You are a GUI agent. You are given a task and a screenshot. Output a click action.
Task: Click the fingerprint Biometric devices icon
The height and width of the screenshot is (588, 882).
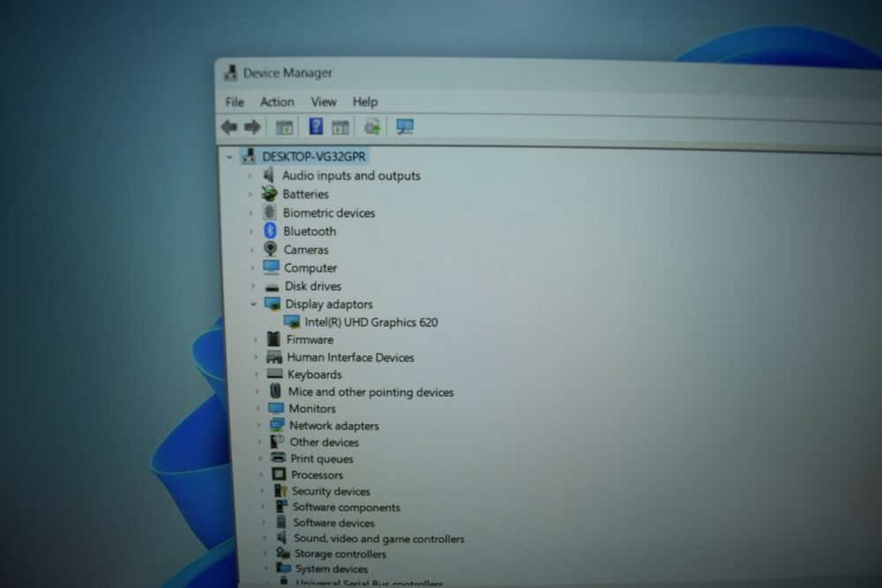click(269, 212)
